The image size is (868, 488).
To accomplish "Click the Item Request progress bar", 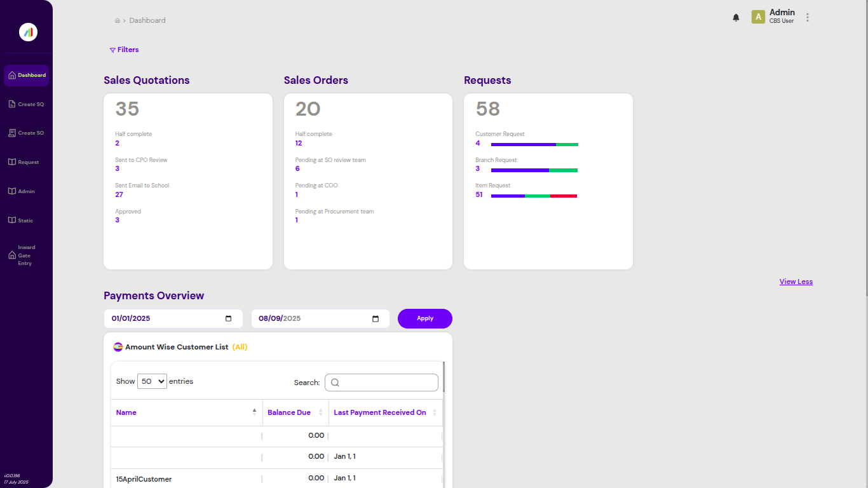I will pos(534,195).
